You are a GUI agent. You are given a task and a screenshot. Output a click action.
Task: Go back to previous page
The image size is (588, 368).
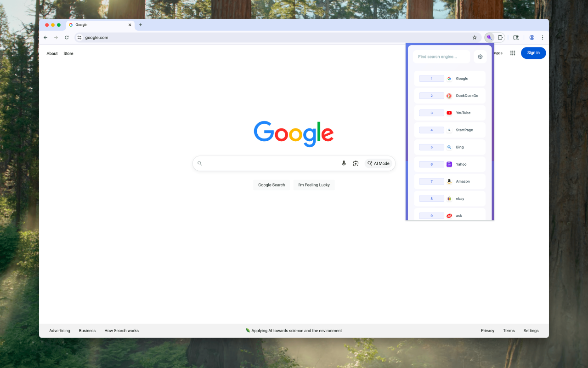coord(45,38)
